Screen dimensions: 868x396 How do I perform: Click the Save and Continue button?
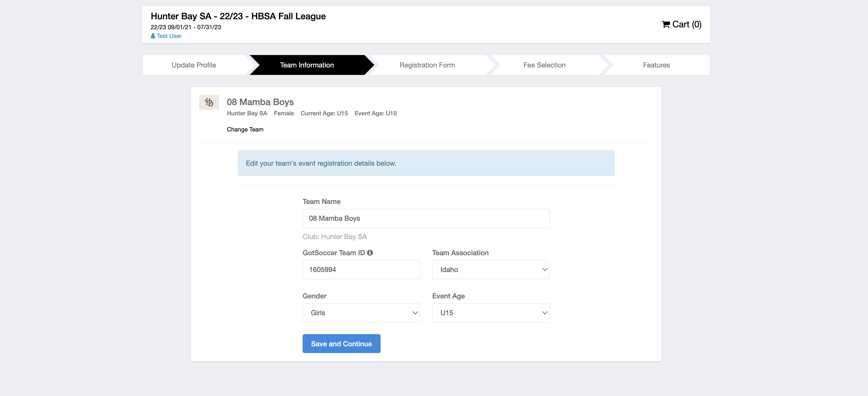(341, 344)
